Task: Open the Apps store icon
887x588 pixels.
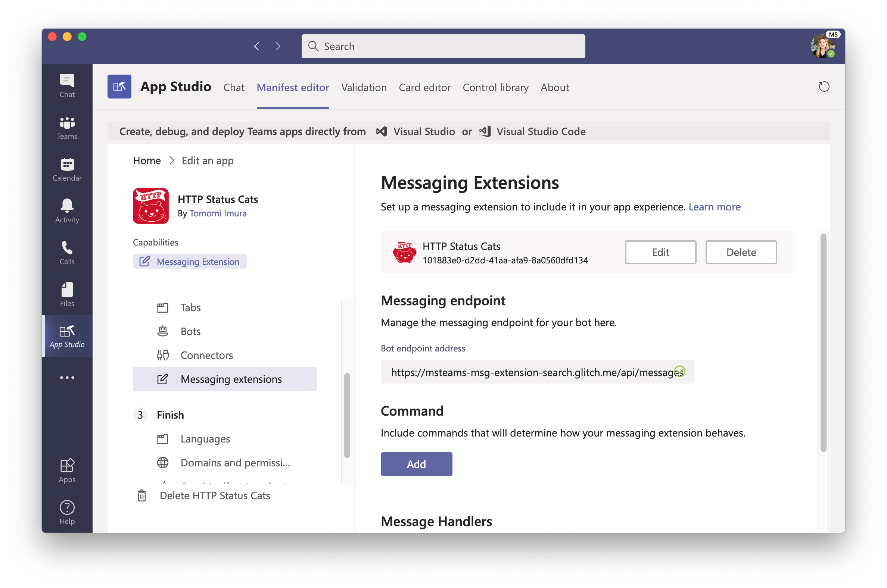Action: (67, 470)
